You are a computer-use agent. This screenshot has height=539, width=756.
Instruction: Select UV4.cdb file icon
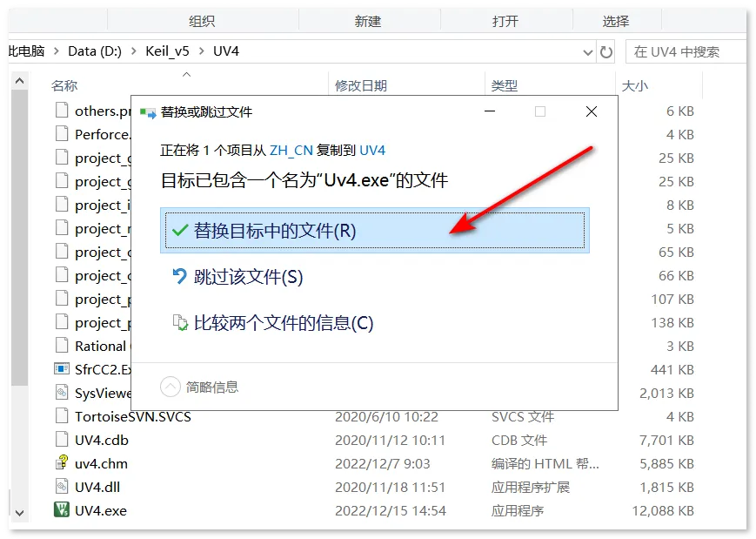62,440
